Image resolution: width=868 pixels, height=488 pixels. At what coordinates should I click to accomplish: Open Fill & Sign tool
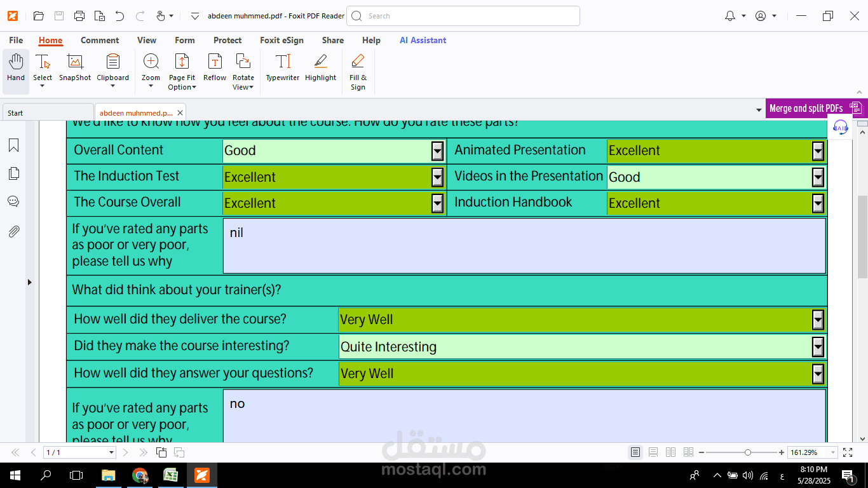pos(358,72)
